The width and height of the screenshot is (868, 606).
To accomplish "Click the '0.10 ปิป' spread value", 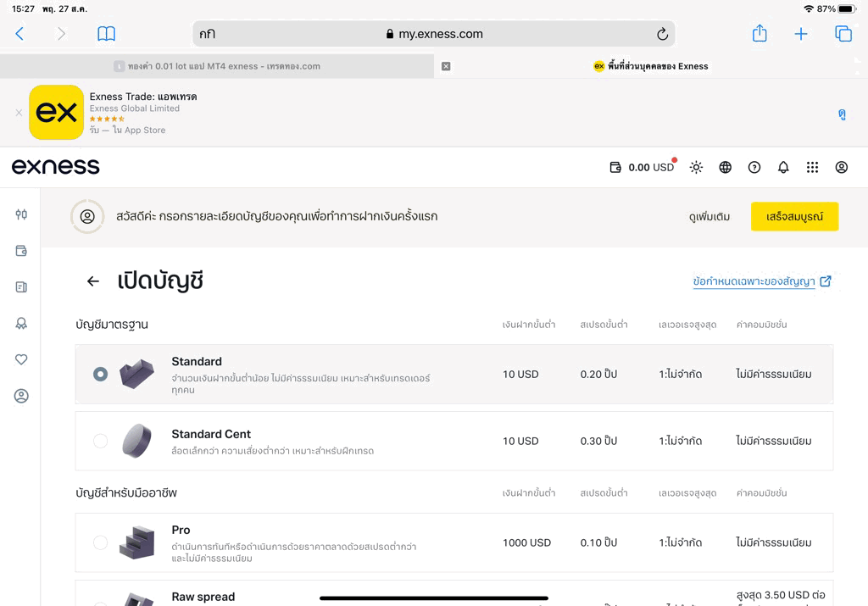I will (598, 542).
